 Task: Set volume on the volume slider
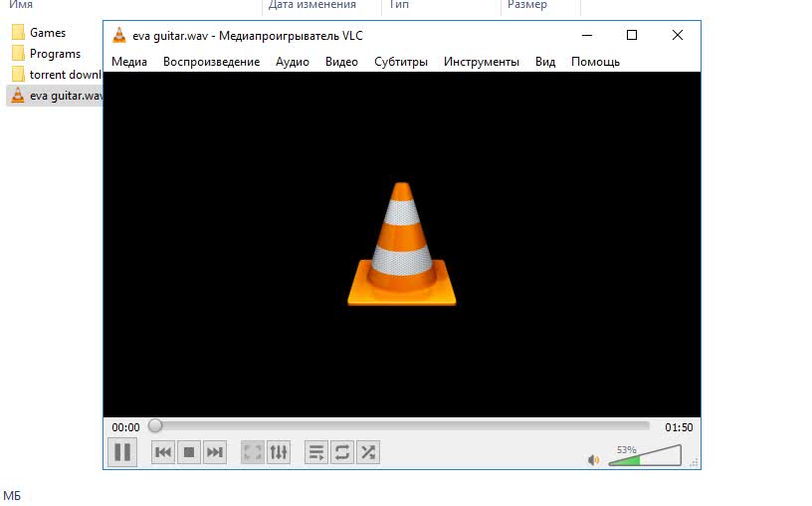[645, 456]
